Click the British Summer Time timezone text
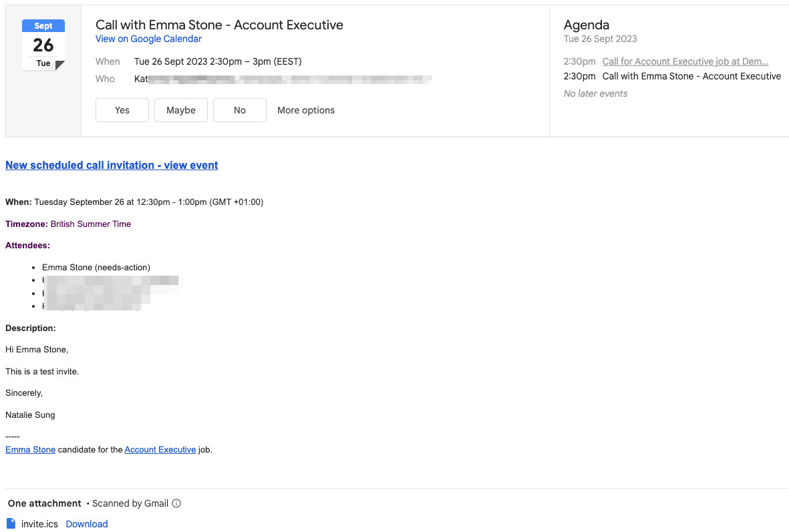 pos(90,224)
